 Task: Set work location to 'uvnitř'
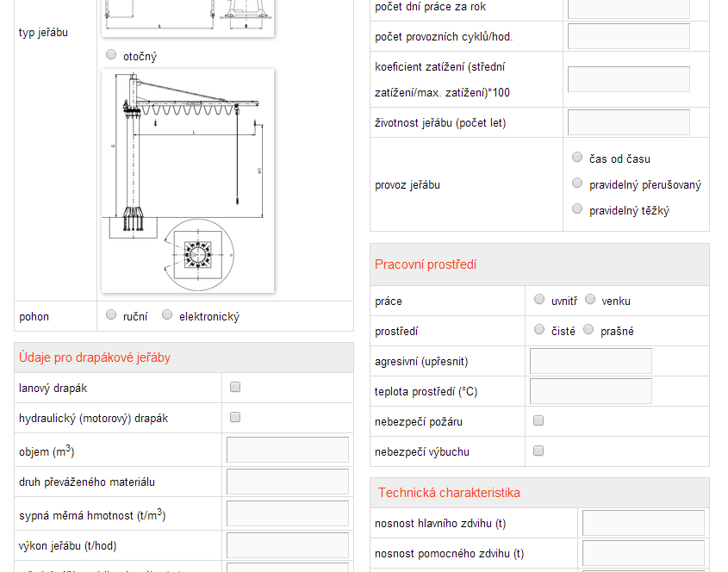coord(539,300)
